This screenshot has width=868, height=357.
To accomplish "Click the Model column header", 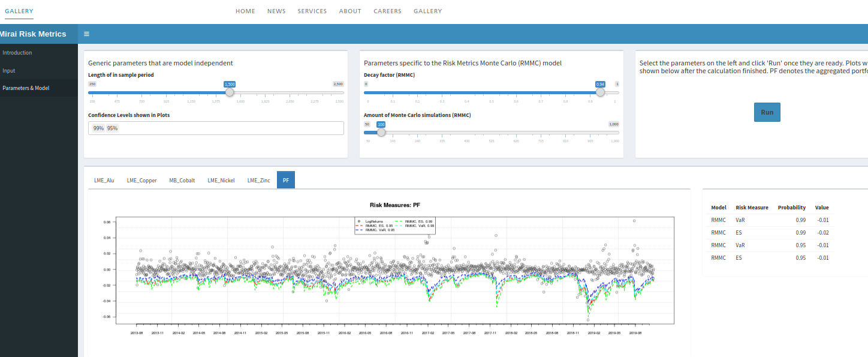I will (x=719, y=208).
